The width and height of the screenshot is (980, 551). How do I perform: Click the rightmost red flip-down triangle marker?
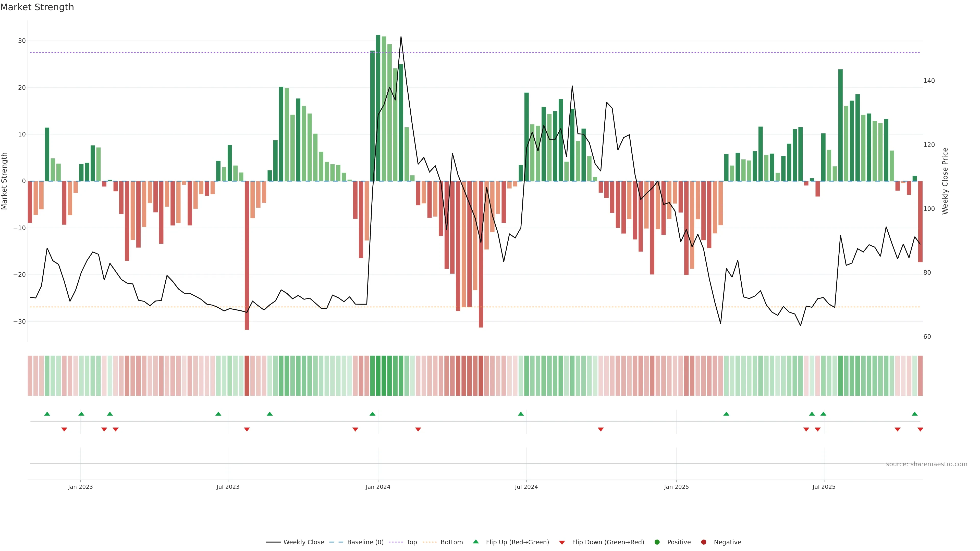pos(920,429)
